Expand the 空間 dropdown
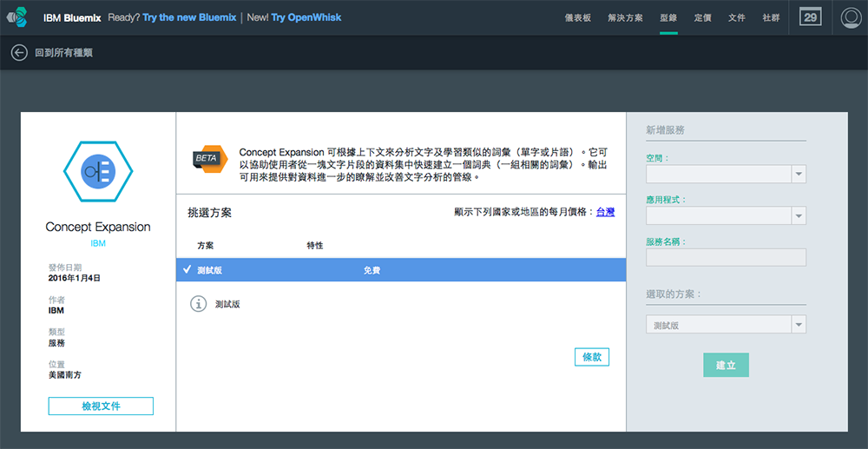This screenshot has width=868, height=449. [x=726, y=175]
